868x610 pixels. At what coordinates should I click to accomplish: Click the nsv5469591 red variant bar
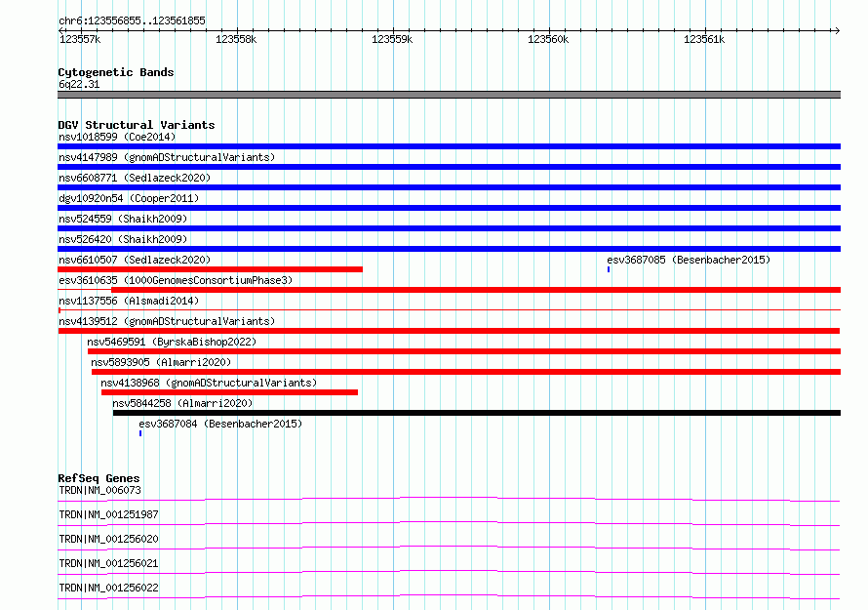coord(464,351)
